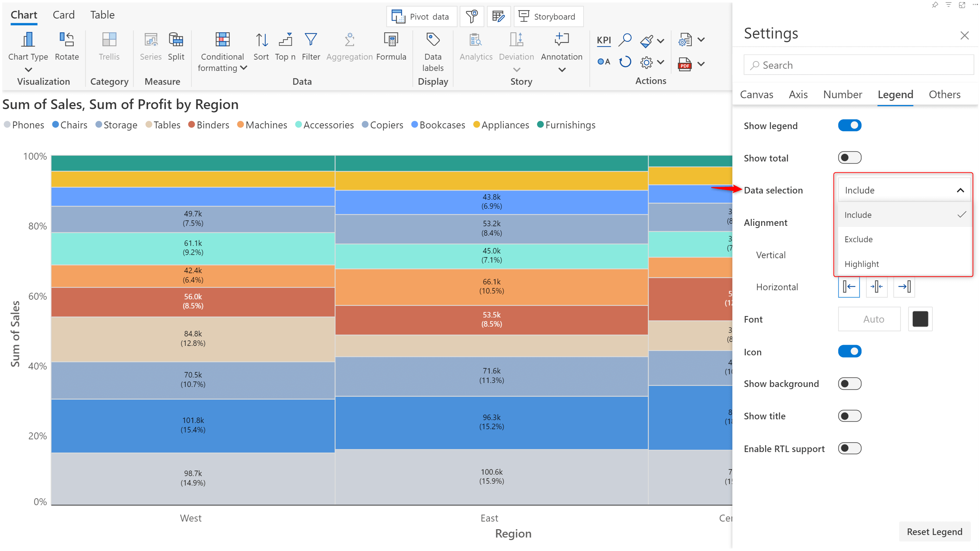Viewport: 980px width, 551px height.
Task: Open the Formula icon
Action: 391,40
